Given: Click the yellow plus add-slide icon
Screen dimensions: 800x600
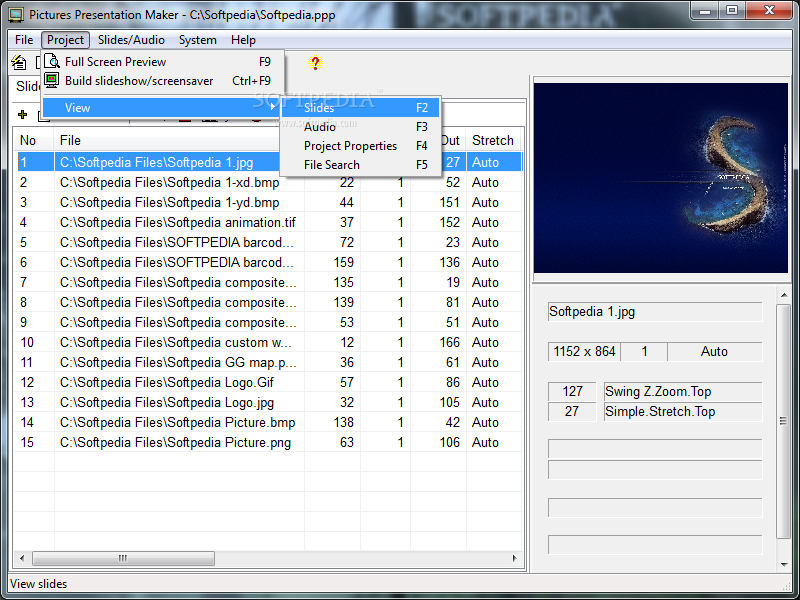Looking at the screenshot, I should [x=22, y=114].
